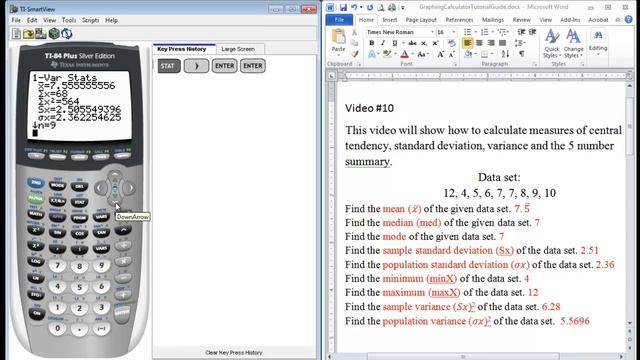The height and width of the screenshot is (360, 640).
Task: Click the MODE key on the calculator
Action: [58, 185]
